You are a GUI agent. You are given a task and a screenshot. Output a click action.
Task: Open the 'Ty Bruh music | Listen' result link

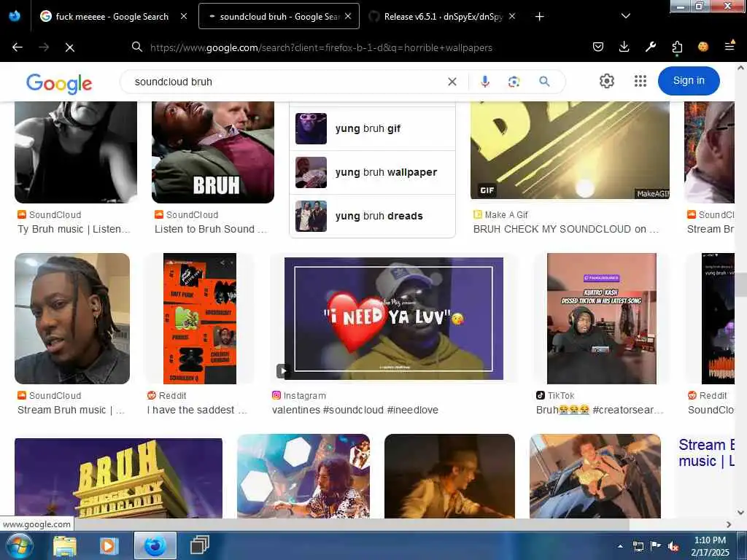click(x=74, y=229)
